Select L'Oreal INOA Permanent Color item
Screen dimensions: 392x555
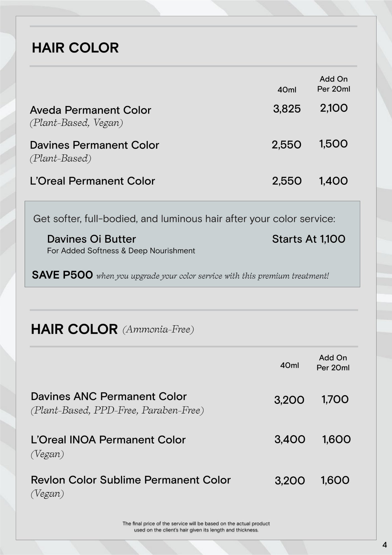coord(108,440)
